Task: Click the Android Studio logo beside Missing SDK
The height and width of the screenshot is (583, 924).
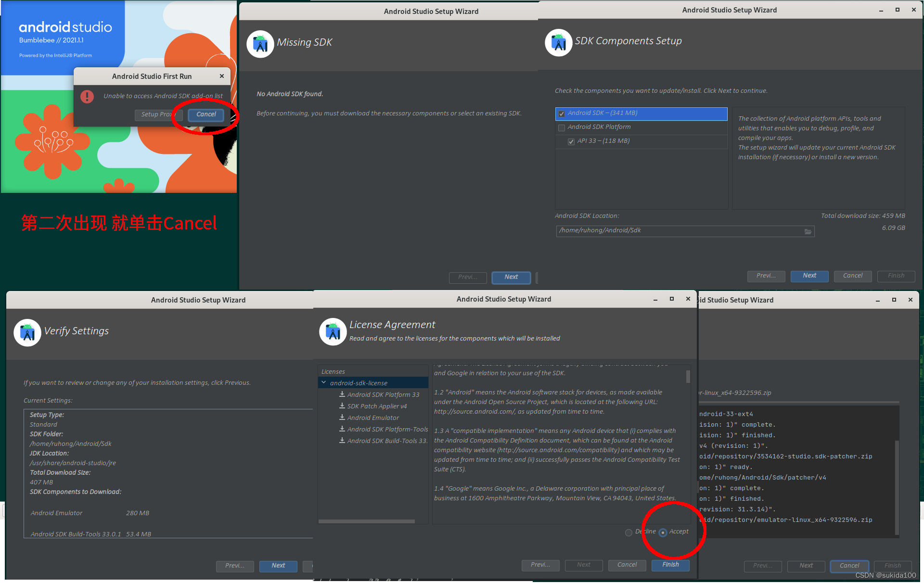Action: [260, 44]
